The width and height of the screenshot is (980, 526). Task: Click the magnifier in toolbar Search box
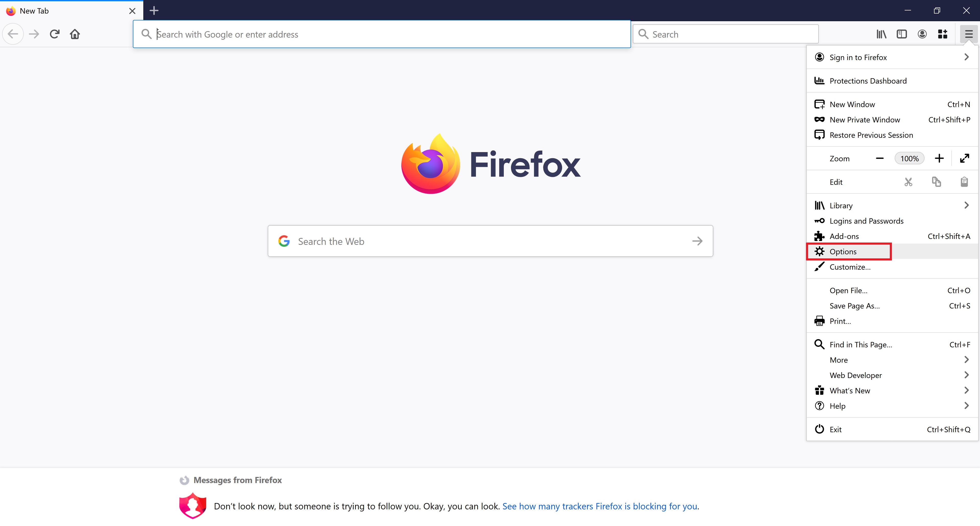[643, 34]
